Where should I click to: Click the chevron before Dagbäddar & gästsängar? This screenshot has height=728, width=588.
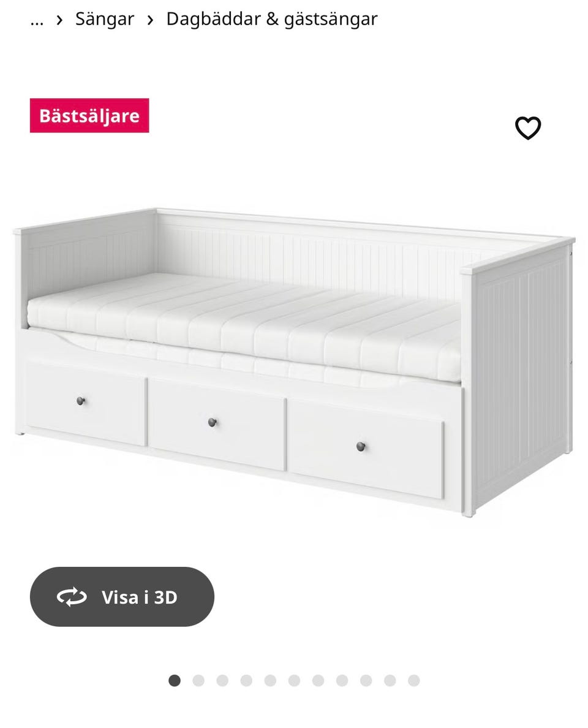150,20
